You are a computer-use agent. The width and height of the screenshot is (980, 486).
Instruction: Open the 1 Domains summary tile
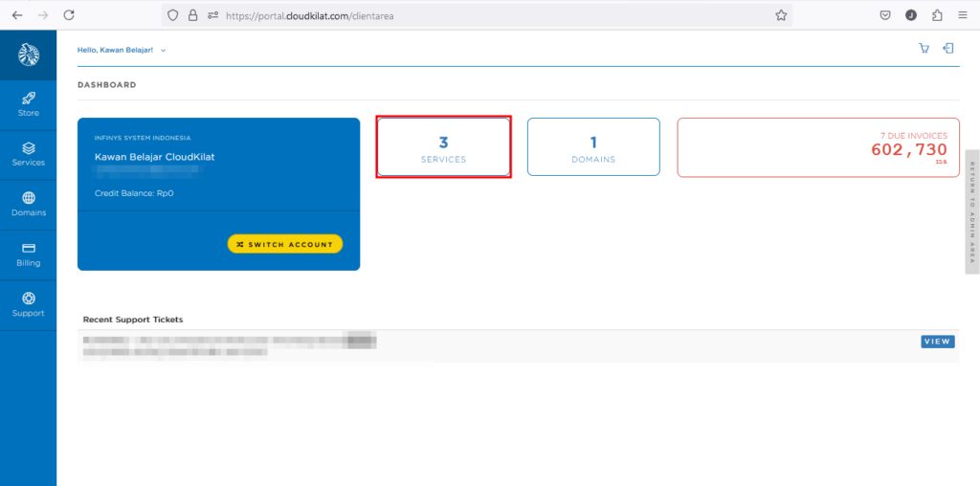[x=593, y=147]
